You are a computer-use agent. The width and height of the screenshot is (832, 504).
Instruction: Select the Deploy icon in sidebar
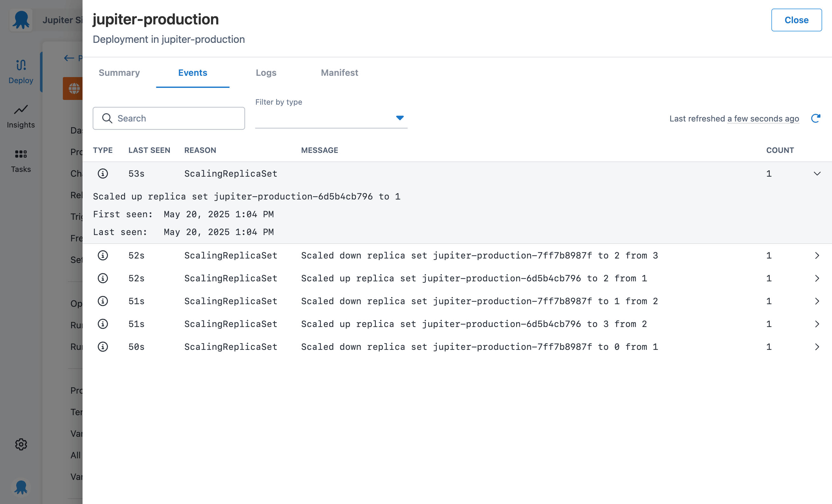click(x=21, y=71)
